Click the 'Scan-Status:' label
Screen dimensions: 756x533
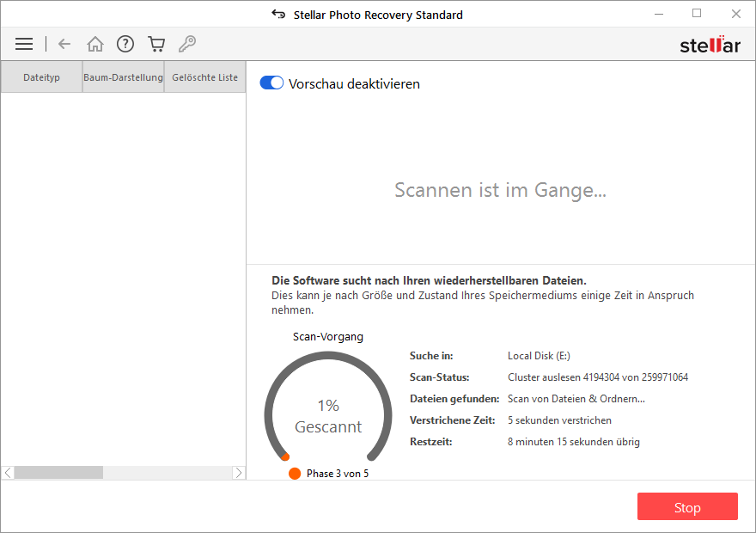[x=439, y=377]
